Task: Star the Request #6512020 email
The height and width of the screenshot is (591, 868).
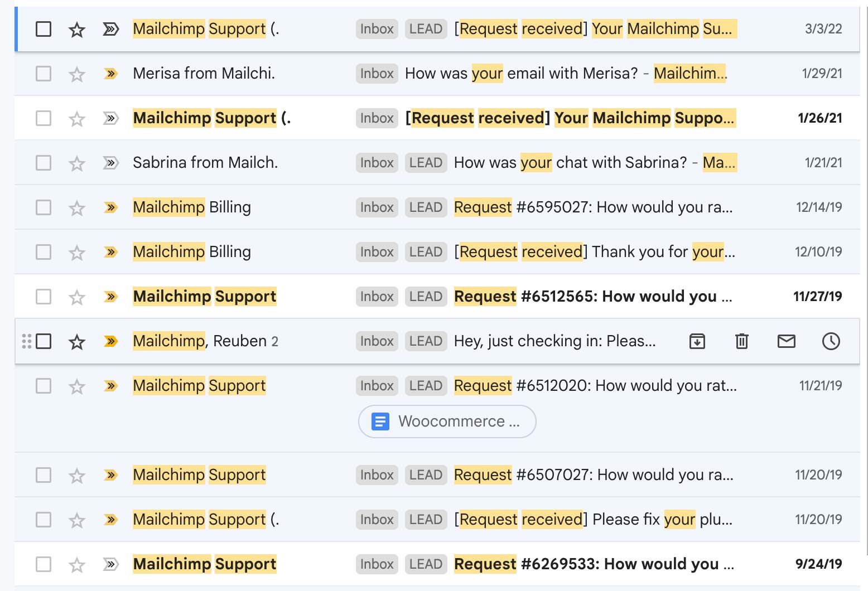Action: click(x=77, y=386)
